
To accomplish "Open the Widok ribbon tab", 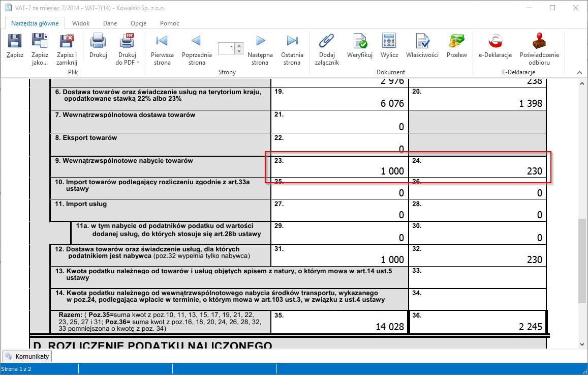I will coord(81,23).
